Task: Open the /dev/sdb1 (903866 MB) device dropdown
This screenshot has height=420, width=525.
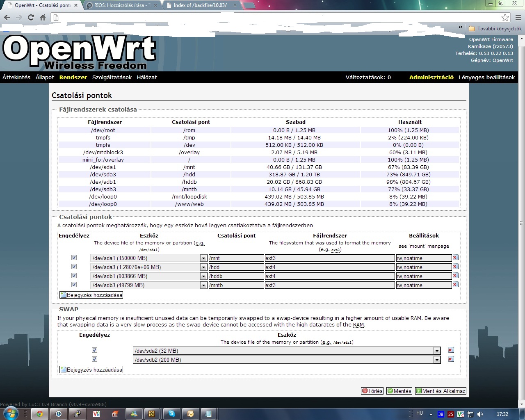Action: tap(148, 276)
